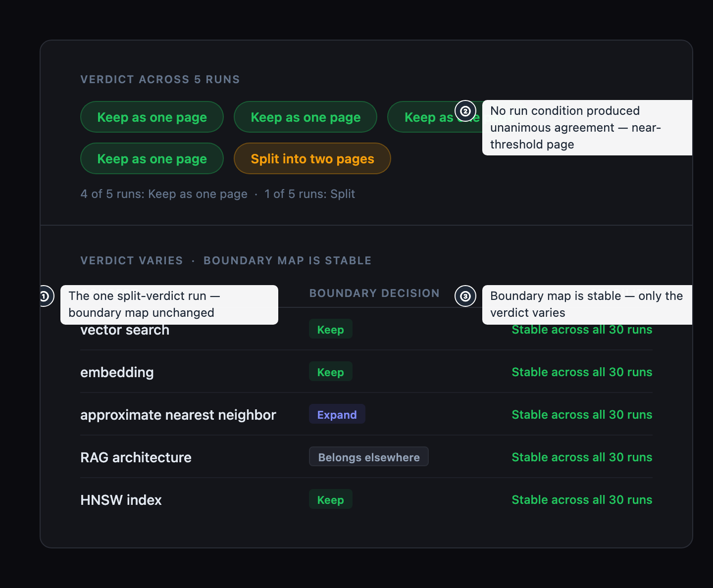Click annotation marker number 2
Image resolution: width=713 pixels, height=588 pixels.
465,111
